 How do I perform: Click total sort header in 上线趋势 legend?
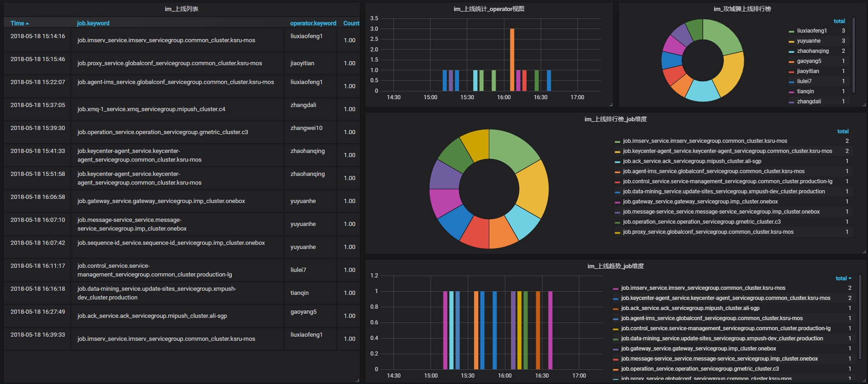tap(843, 278)
